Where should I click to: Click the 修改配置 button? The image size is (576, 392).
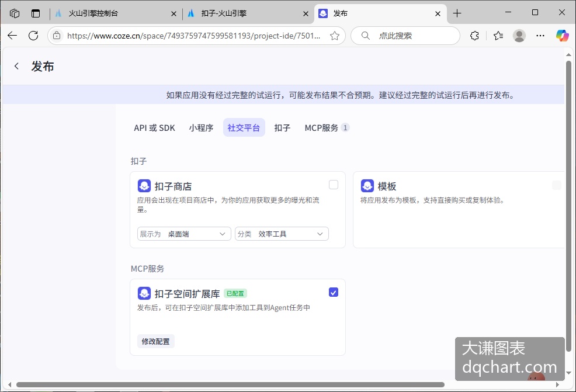pos(156,341)
